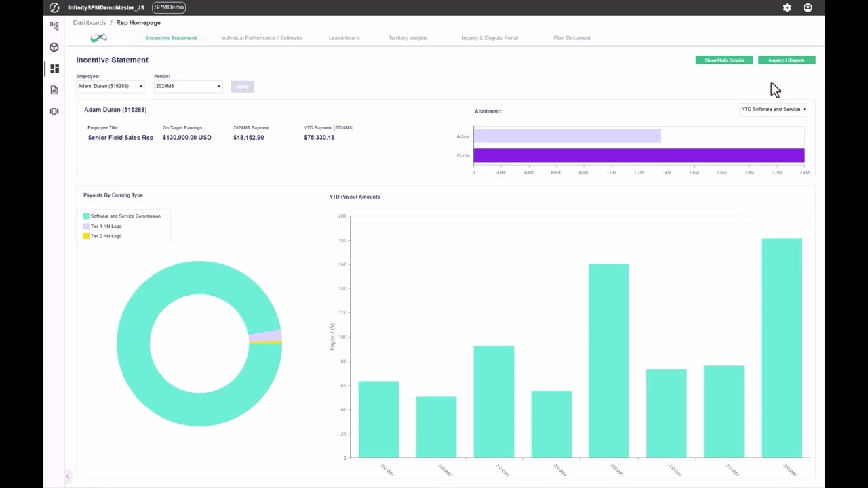The image size is (868, 488).
Task: Toggle the Tier 2 NN Logo legend entry
Action: [102, 236]
